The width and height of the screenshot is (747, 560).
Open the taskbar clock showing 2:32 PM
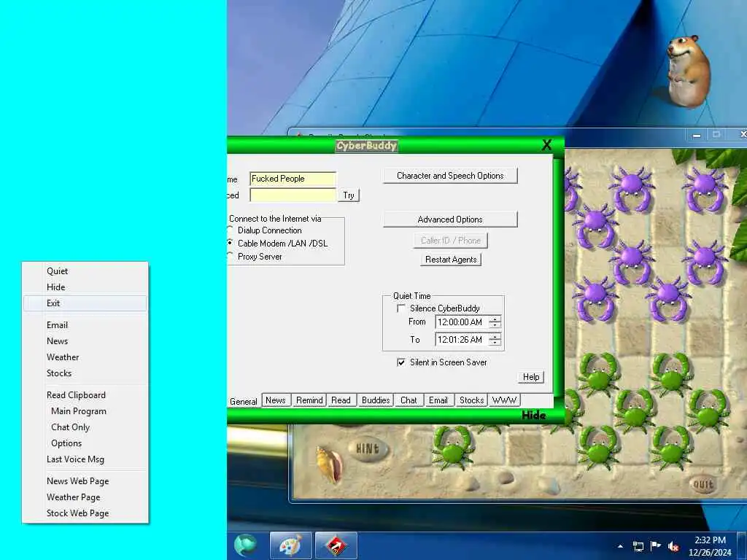coord(710,546)
